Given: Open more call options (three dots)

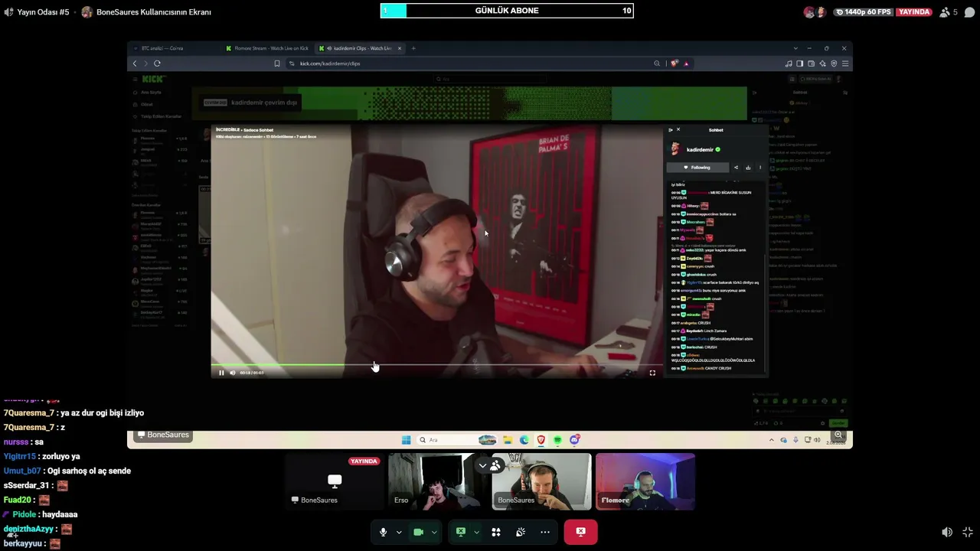Looking at the screenshot, I should 545,532.
